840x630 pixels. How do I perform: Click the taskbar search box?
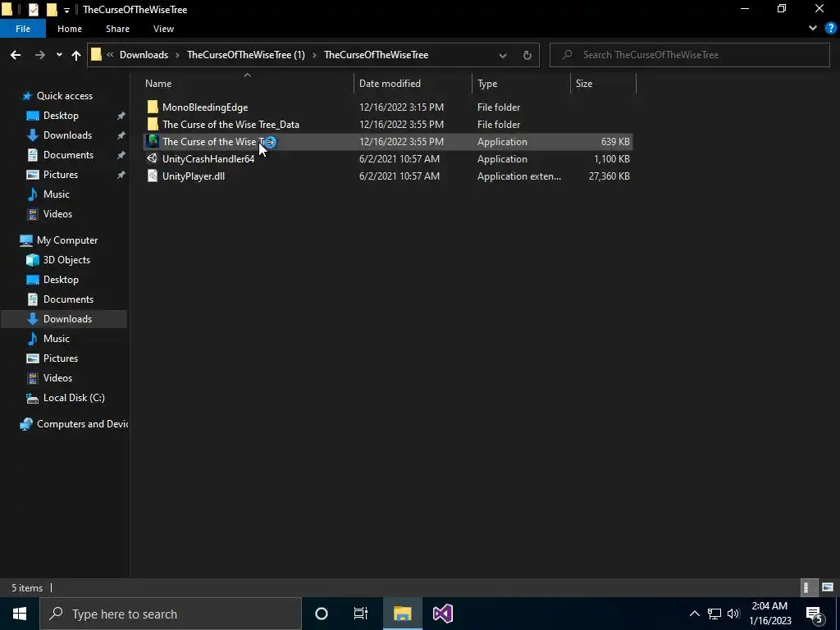pos(171,614)
